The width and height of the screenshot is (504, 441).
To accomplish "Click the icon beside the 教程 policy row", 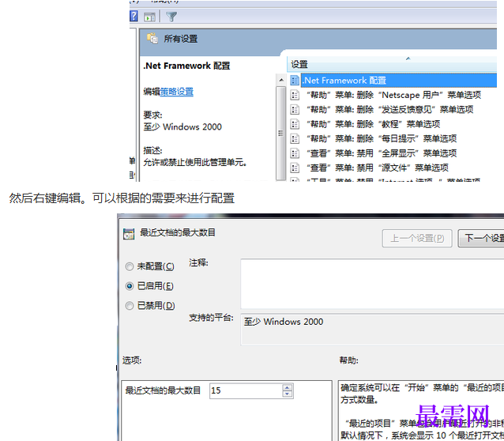I will [x=295, y=124].
